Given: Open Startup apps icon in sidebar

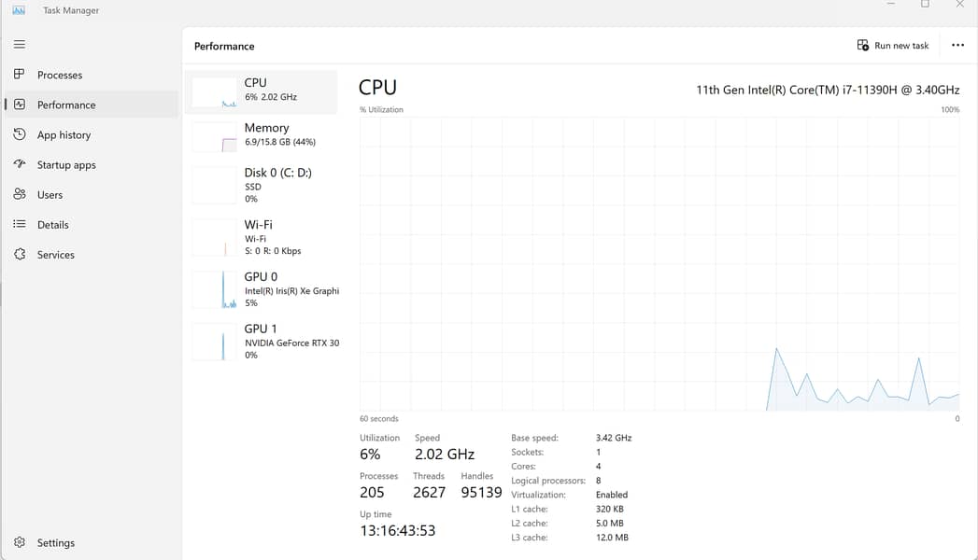Looking at the screenshot, I should click(20, 164).
